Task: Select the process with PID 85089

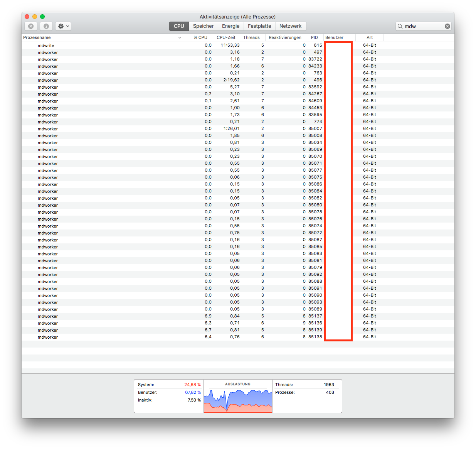Action: coord(238,309)
